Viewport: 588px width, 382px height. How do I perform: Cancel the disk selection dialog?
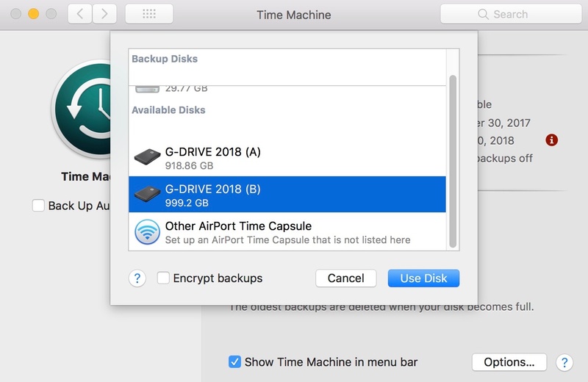pos(345,278)
